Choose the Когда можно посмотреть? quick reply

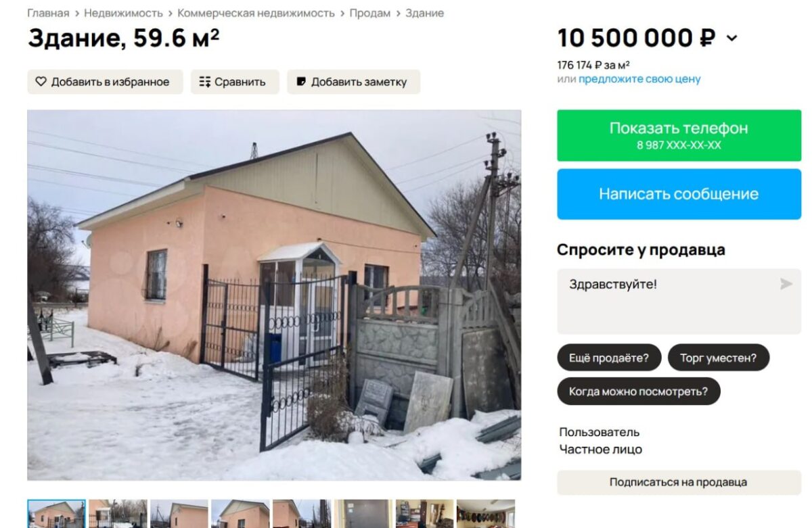pyautogui.click(x=638, y=391)
